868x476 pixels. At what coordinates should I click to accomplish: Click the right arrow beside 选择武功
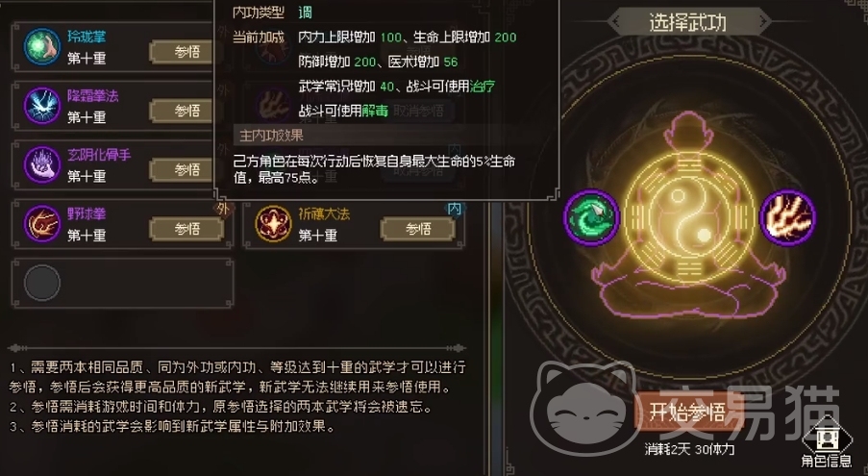click(x=764, y=22)
